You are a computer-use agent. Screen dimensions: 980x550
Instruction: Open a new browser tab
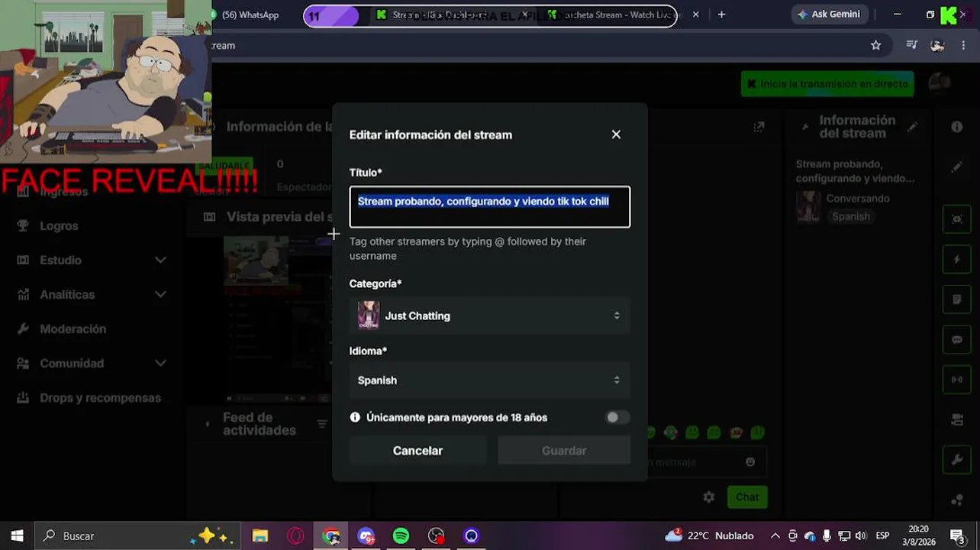(721, 15)
